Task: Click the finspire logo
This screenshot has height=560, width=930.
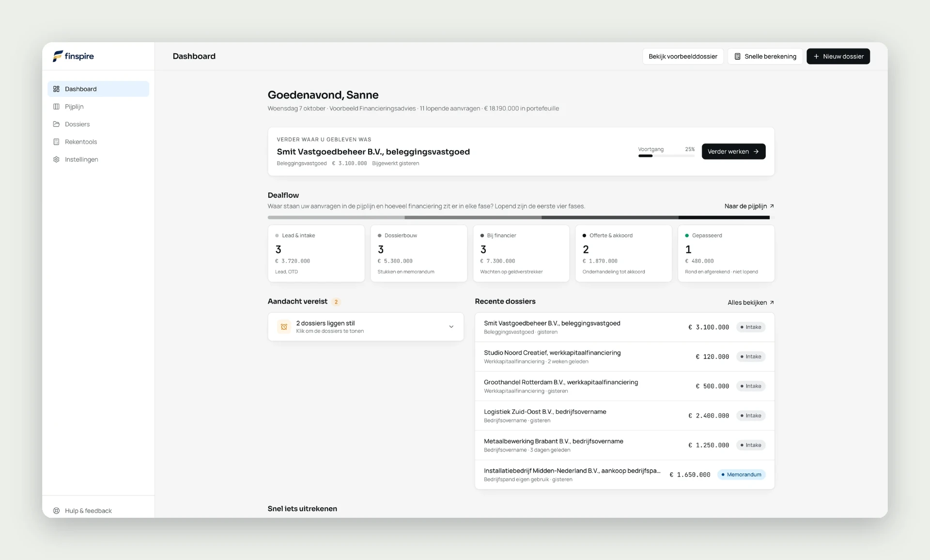Action: click(73, 56)
